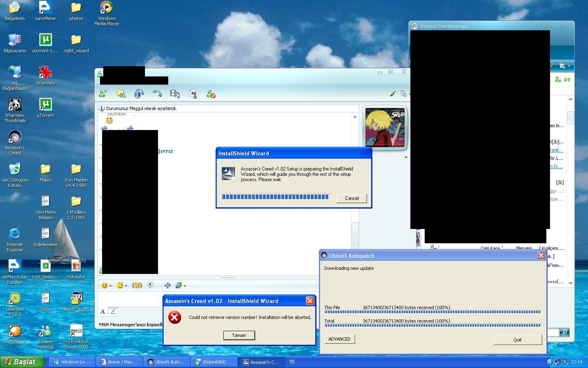Cancel the InstallShield Wizard preparation
The image size is (588, 368).
pos(352,198)
